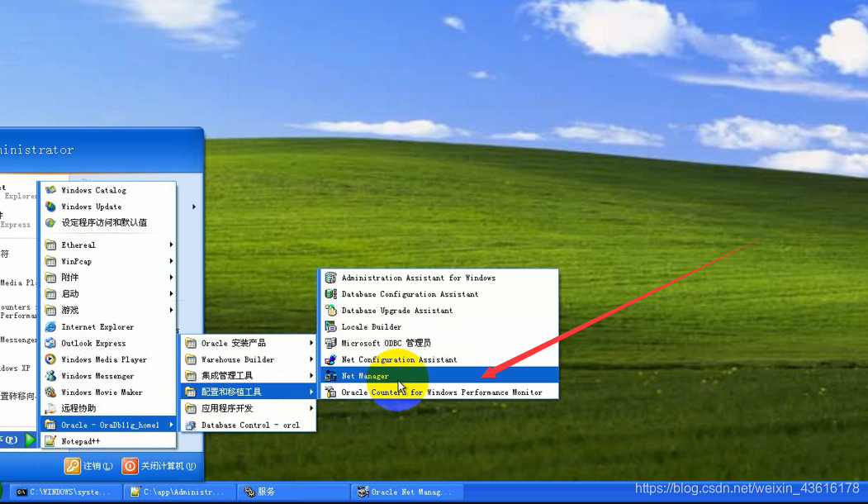The image size is (868, 504).
Task: Click the 应用程序开发 folder icon
Action: 191,408
